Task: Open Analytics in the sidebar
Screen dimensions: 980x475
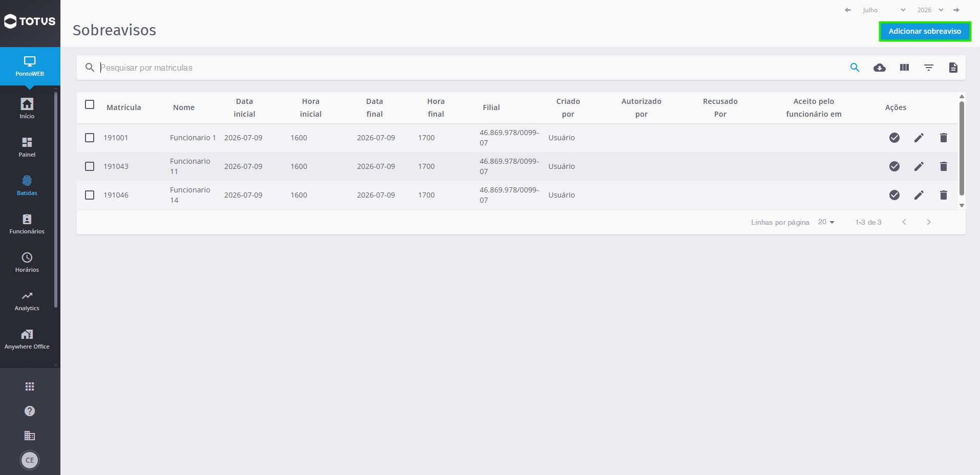Action: 27,300
